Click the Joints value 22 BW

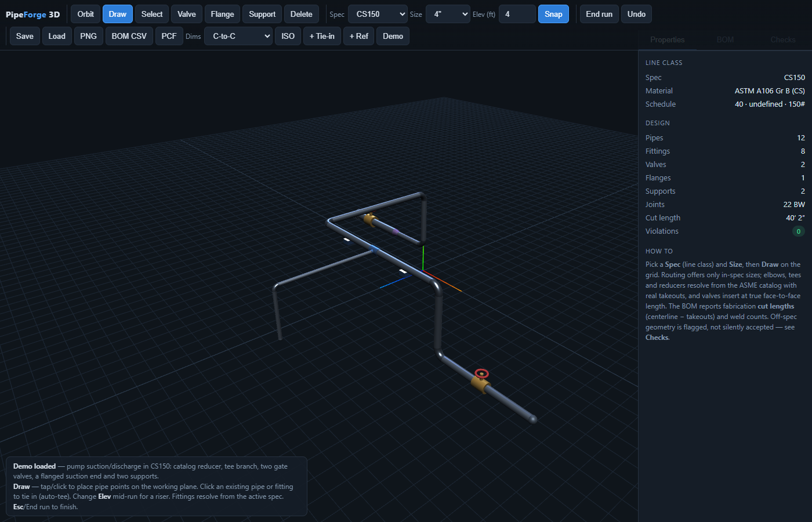tap(794, 205)
